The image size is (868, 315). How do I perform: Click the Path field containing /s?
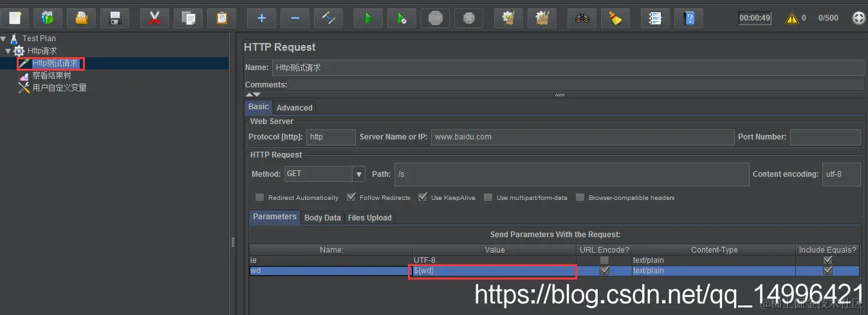coord(571,174)
